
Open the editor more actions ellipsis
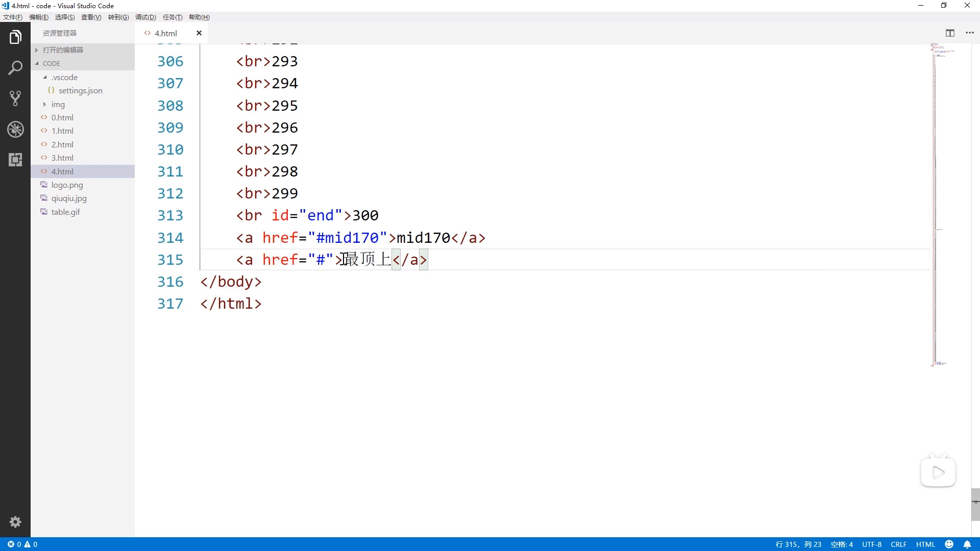(970, 33)
